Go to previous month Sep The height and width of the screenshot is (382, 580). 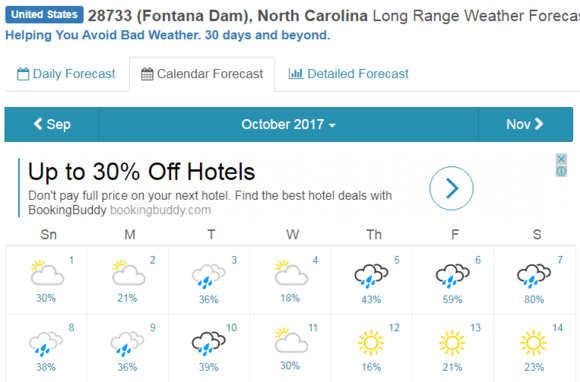pos(52,125)
